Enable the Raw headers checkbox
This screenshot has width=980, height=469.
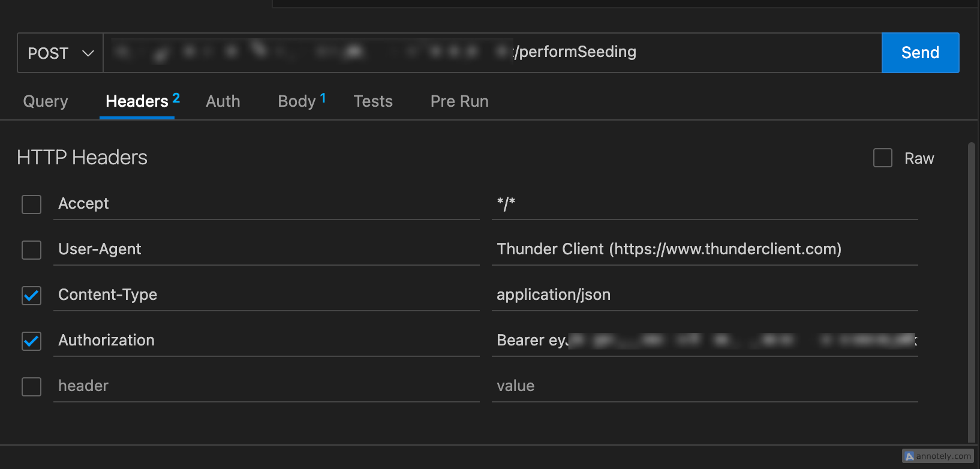click(x=882, y=158)
